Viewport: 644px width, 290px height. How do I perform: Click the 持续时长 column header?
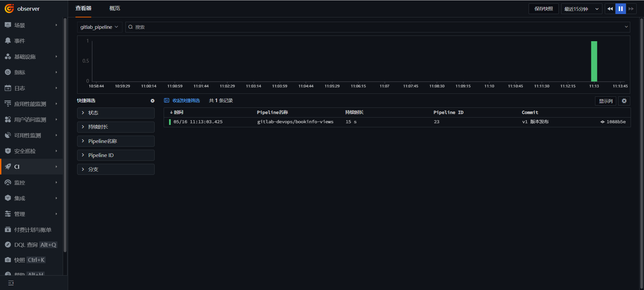[x=354, y=113]
